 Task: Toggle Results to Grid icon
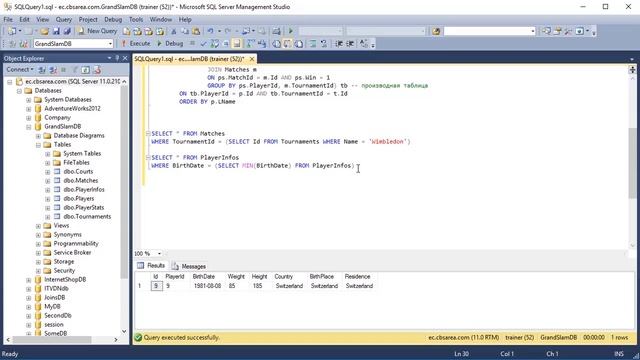point(288,44)
